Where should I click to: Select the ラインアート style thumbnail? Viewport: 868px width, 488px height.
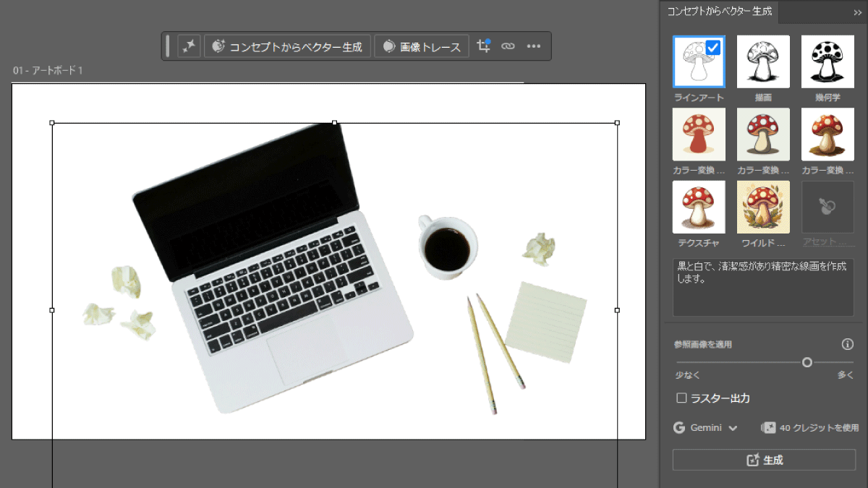click(x=699, y=61)
